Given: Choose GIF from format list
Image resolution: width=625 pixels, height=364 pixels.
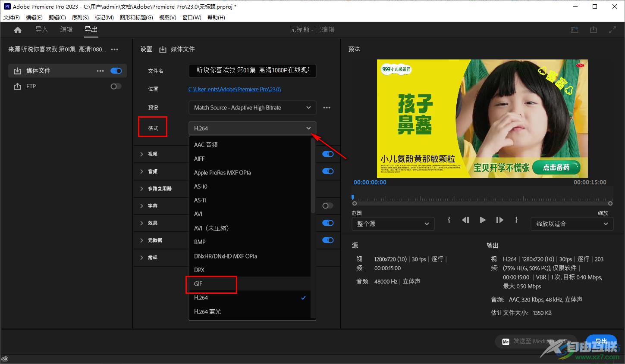Looking at the screenshot, I should click(x=250, y=284).
